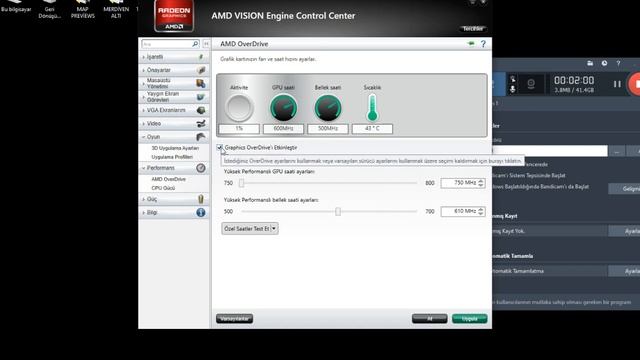640x360 pixels.
Task: Click the Bellek saati gauge
Action: (328, 108)
